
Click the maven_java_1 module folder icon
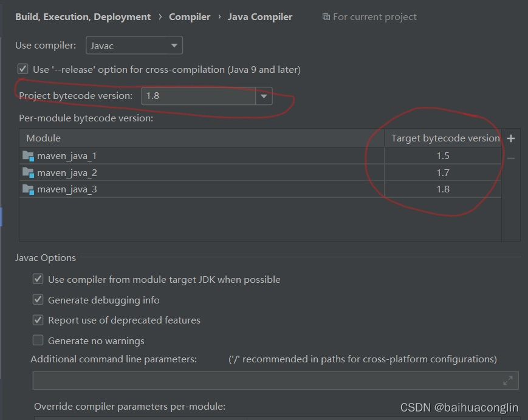click(28, 156)
